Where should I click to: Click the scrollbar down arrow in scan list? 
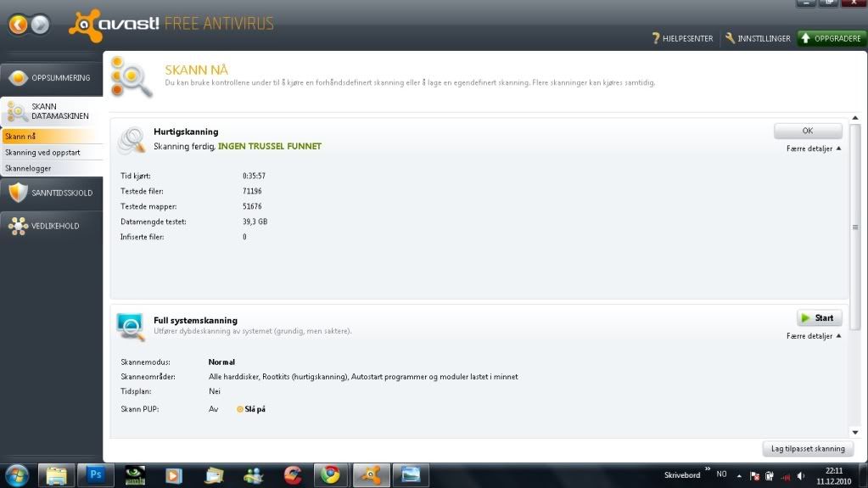click(855, 432)
